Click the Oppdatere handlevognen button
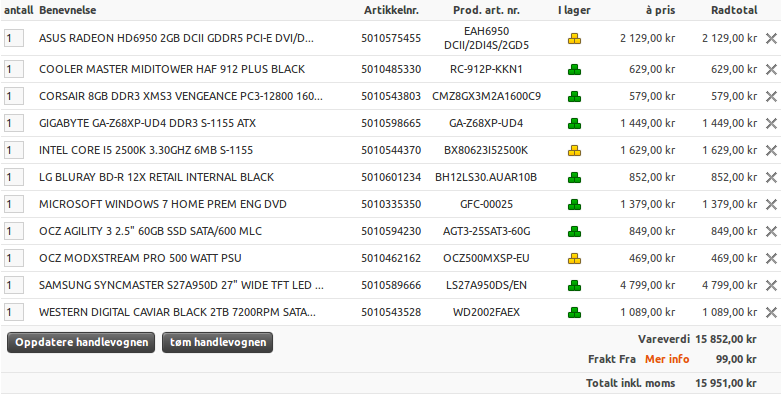 81,342
